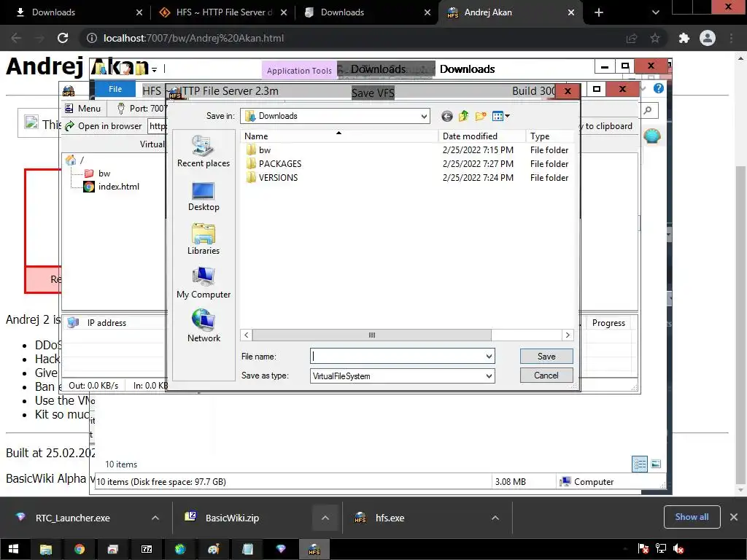Click the Explorer search magnifier icon
The width and height of the screenshot is (747, 560).
click(648, 111)
